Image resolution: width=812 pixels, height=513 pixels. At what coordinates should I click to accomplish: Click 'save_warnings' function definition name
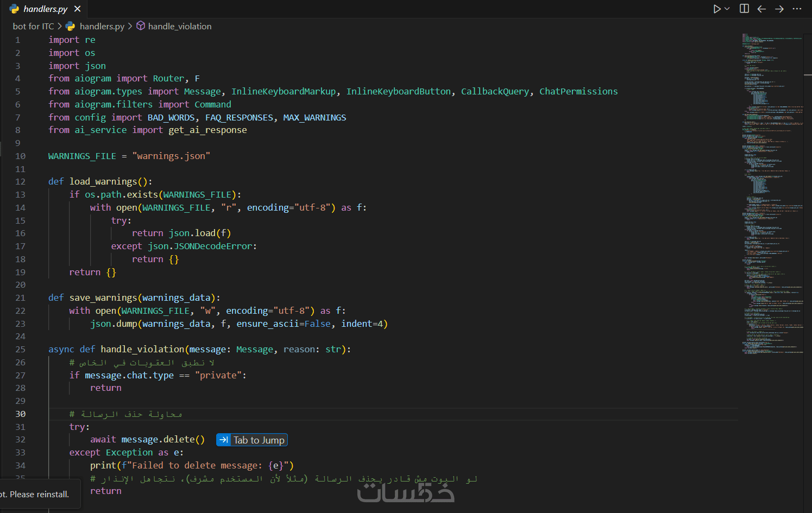103,297
